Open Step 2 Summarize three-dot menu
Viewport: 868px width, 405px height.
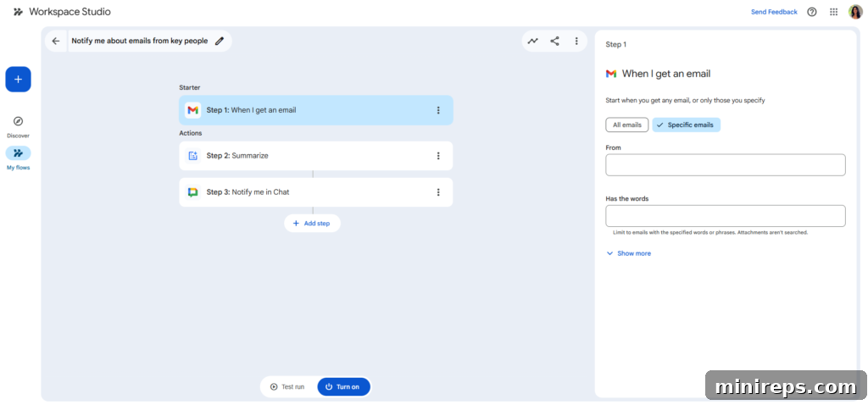pyautogui.click(x=438, y=156)
